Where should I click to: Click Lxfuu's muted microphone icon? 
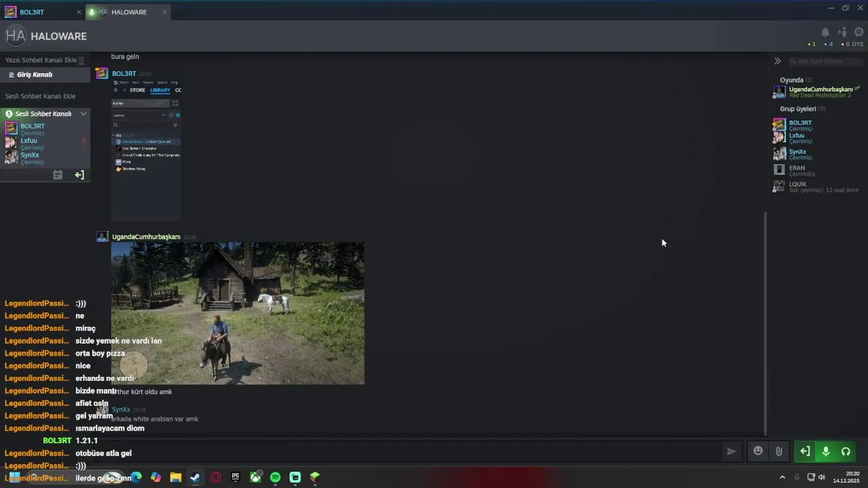(84, 142)
